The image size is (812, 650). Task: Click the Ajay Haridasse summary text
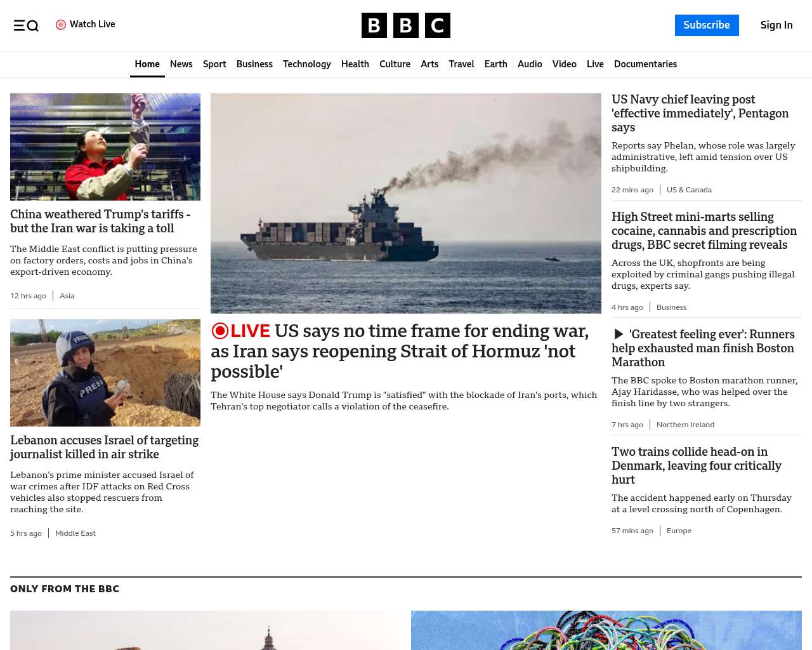tap(704, 392)
